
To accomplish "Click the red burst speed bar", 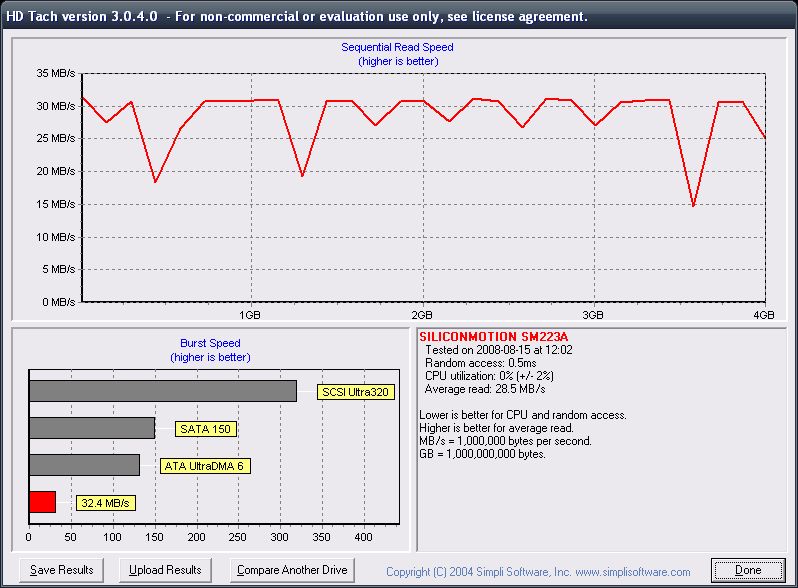I will (42, 502).
